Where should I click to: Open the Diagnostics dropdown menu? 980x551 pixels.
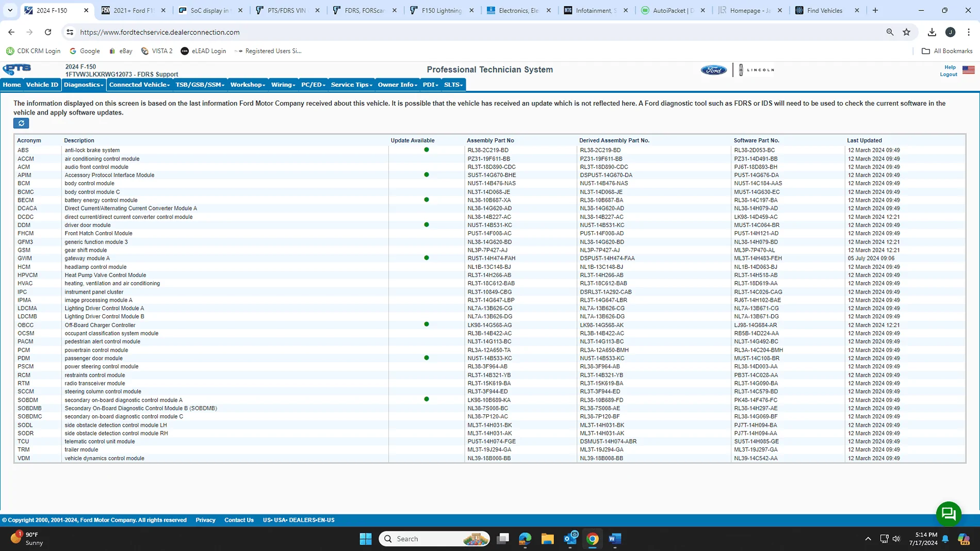click(84, 85)
